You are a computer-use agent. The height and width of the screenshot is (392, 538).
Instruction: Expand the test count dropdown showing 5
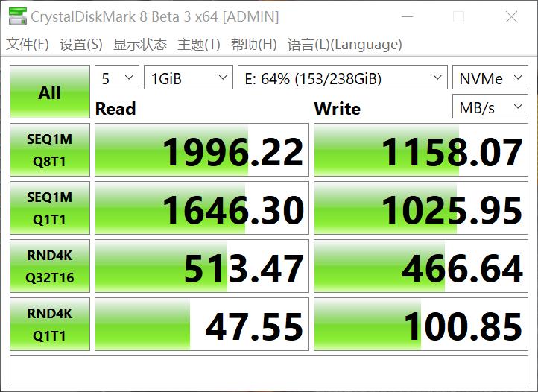pyautogui.click(x=117, y=78)
